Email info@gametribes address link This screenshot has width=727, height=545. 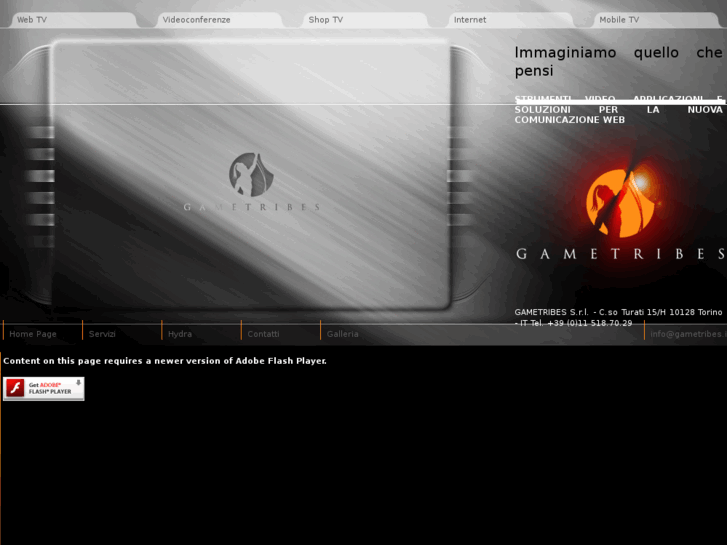[x=688, y=334]
